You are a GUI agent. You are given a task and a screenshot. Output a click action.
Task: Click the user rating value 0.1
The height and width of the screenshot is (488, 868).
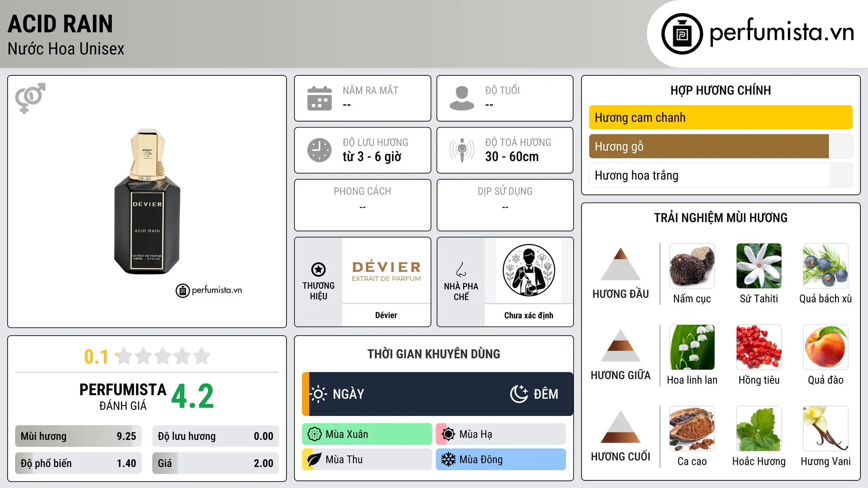(96, 357)
